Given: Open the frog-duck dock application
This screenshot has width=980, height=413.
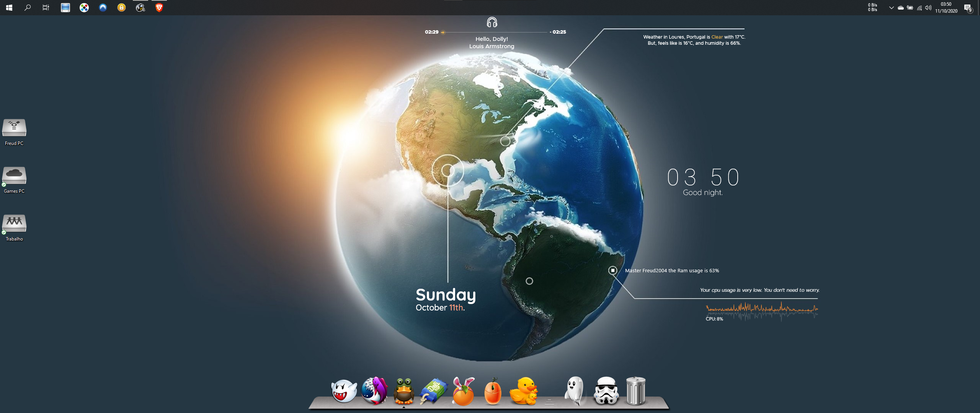Looking at the screenshot, I should click(x=403, y=391).
